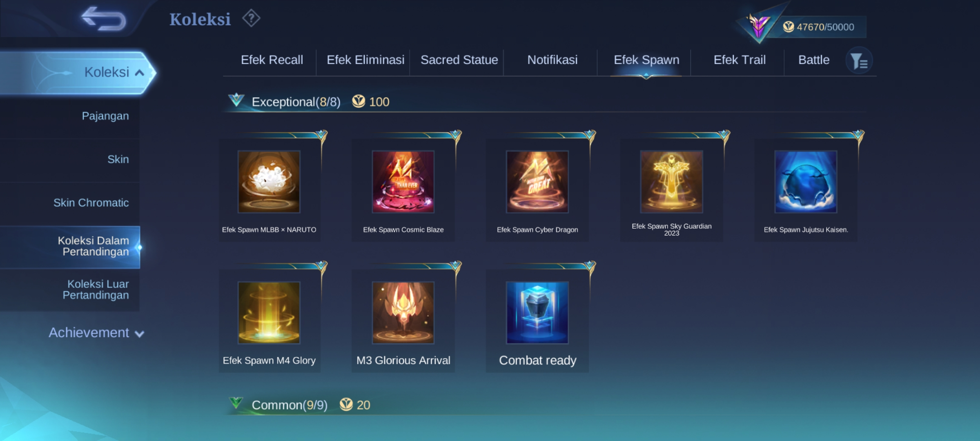Select Efek Spawn Cyber Dragon icon
Screen dimensions: 980x441
(x=537, y=182)
